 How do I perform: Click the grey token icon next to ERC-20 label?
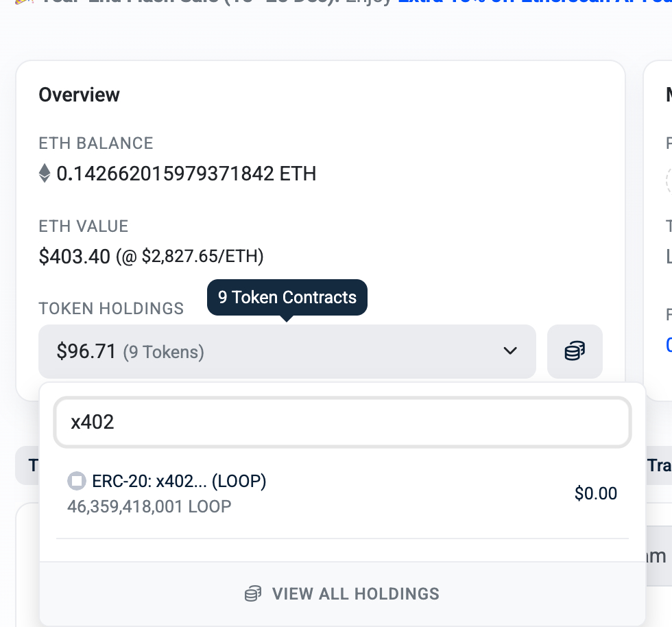click(x=76, y=481)
